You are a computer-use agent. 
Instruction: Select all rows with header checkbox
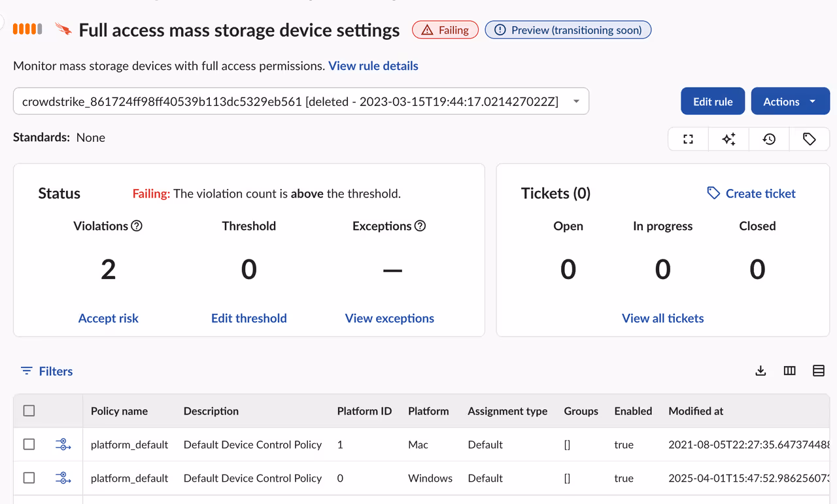29,411
